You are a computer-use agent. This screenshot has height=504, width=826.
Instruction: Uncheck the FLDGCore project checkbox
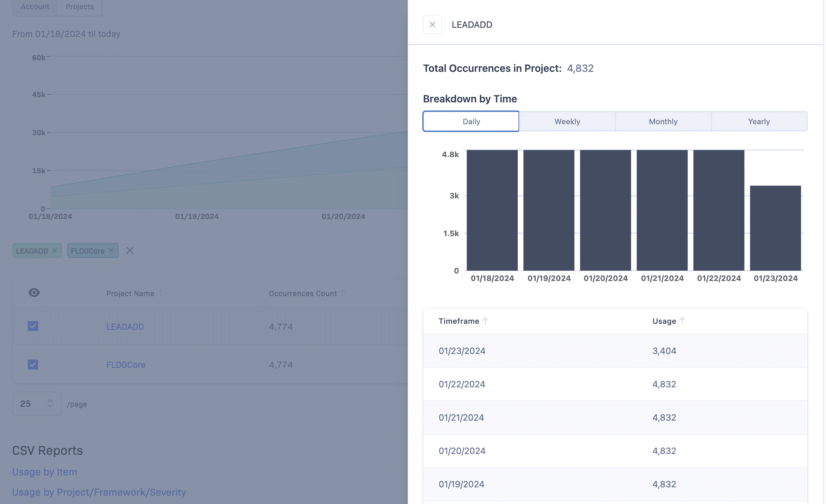[33, 364]
